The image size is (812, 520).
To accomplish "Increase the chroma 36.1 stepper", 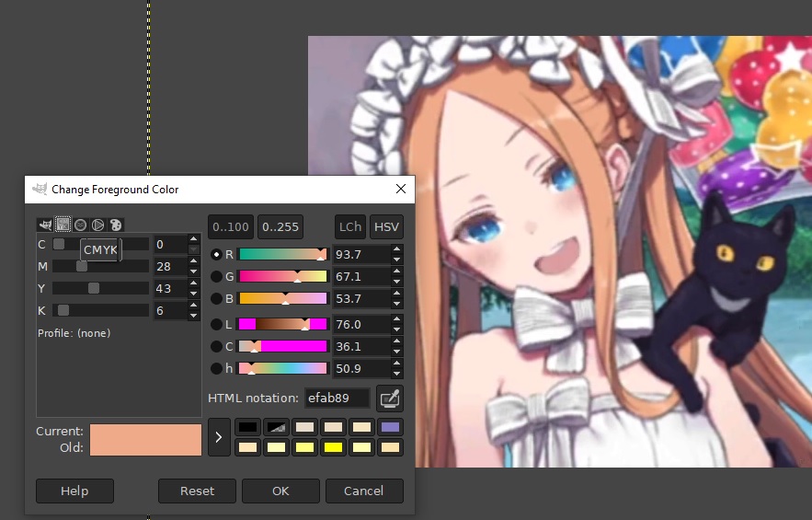I will [x=396, y=341].
